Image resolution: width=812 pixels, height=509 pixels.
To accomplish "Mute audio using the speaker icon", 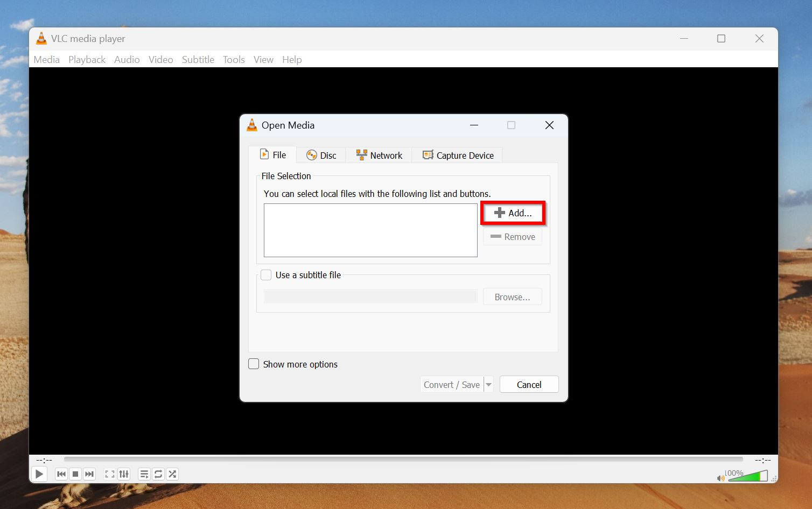I will click(x=720, y=478).
